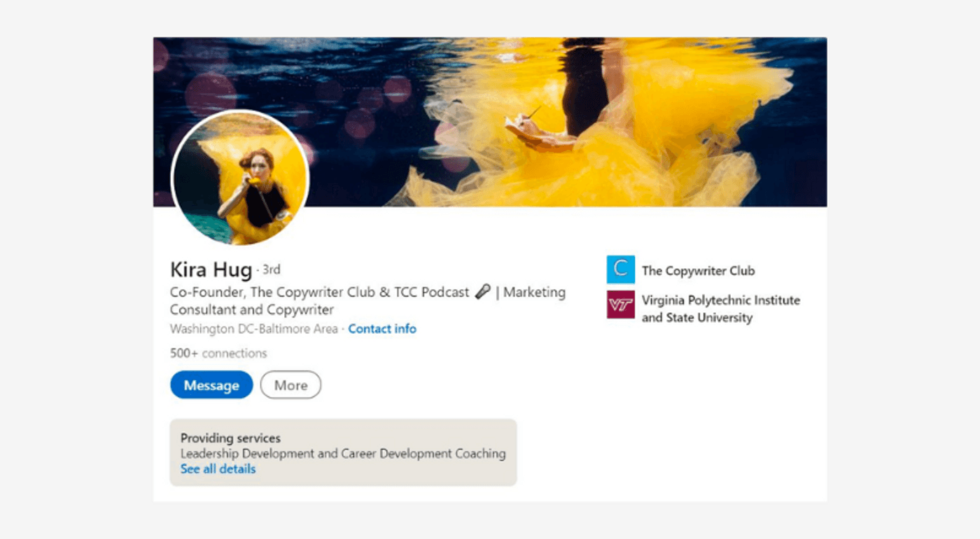
Task: Click the Virginia Tech logo icon
Action: 620,304
